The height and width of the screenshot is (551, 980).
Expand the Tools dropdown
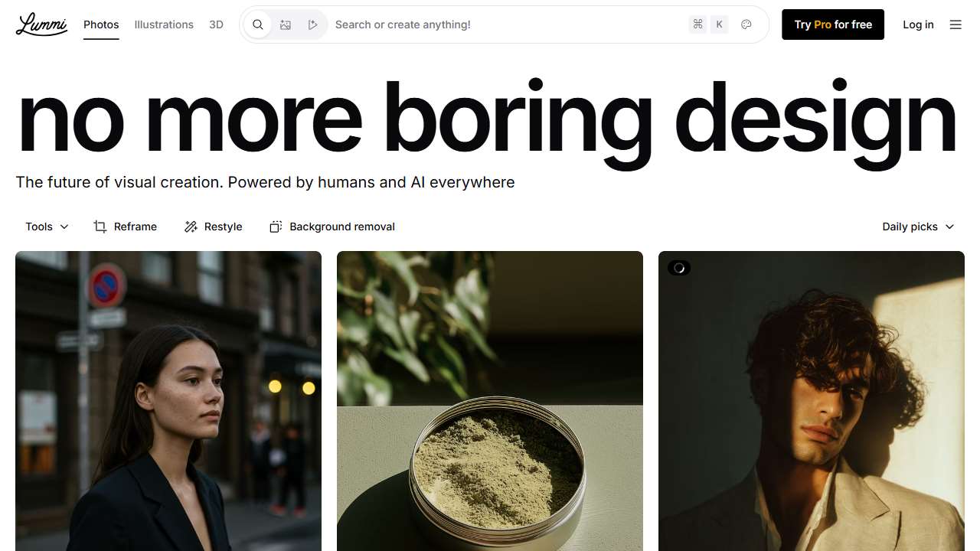pyautogui.click(x=47, y=227)
